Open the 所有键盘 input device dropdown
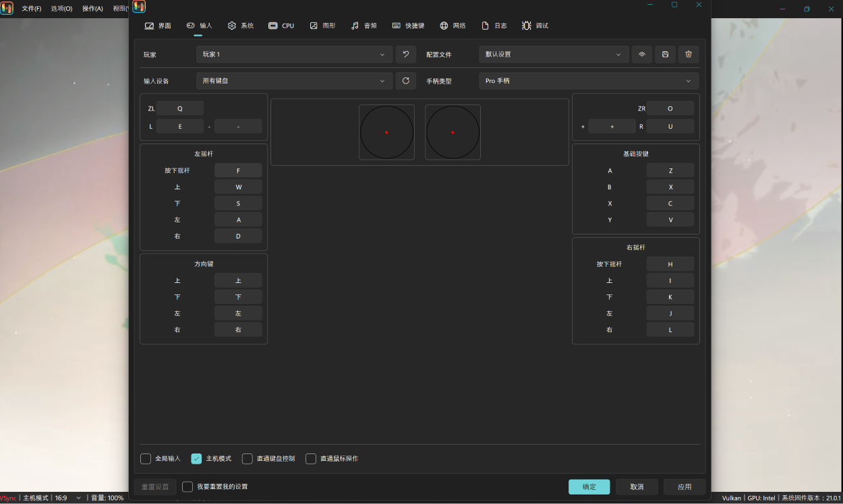 point(294,81)
